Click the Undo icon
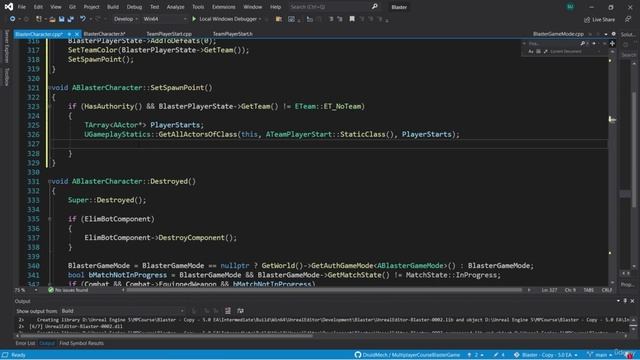This screenshot has height=360, width=640. [83, 19]
